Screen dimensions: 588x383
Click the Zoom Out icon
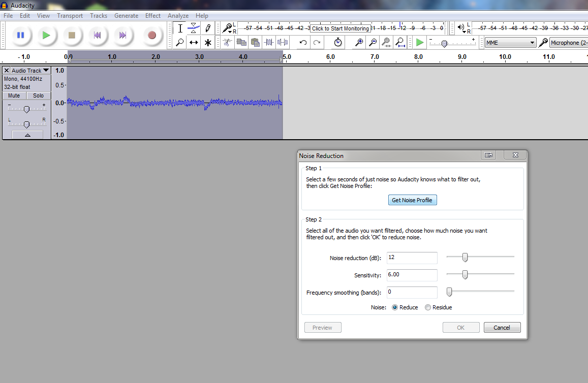coord(373,42)
